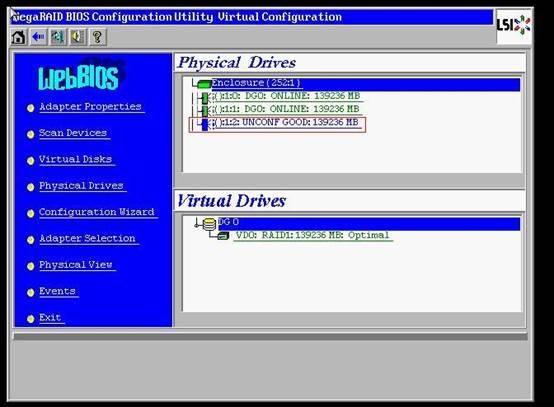Click the VD0 virtual drive icon

(x=223, y=236)
